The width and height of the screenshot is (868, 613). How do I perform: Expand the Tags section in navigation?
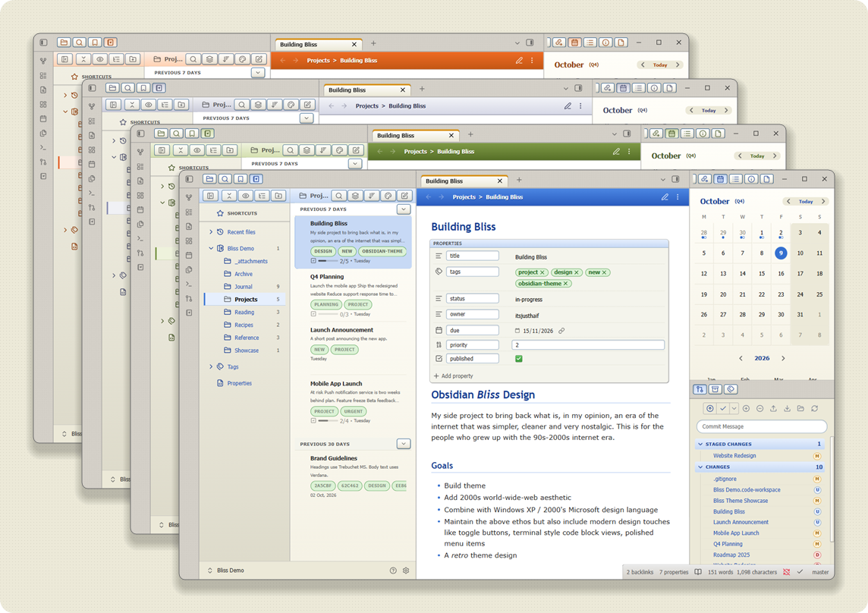pos(211,366)
